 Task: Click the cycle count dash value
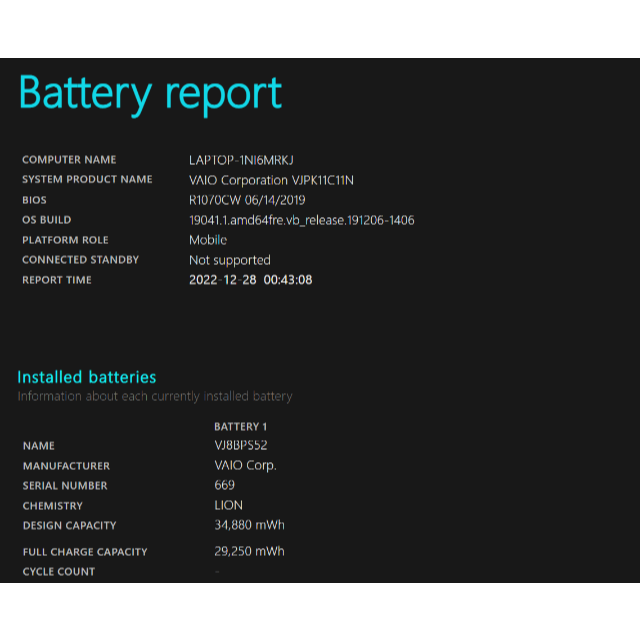tap(217, 572)
